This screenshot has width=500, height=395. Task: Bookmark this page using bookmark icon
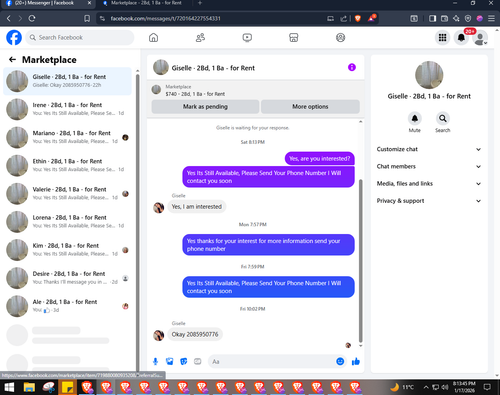(x=87, y=18)
